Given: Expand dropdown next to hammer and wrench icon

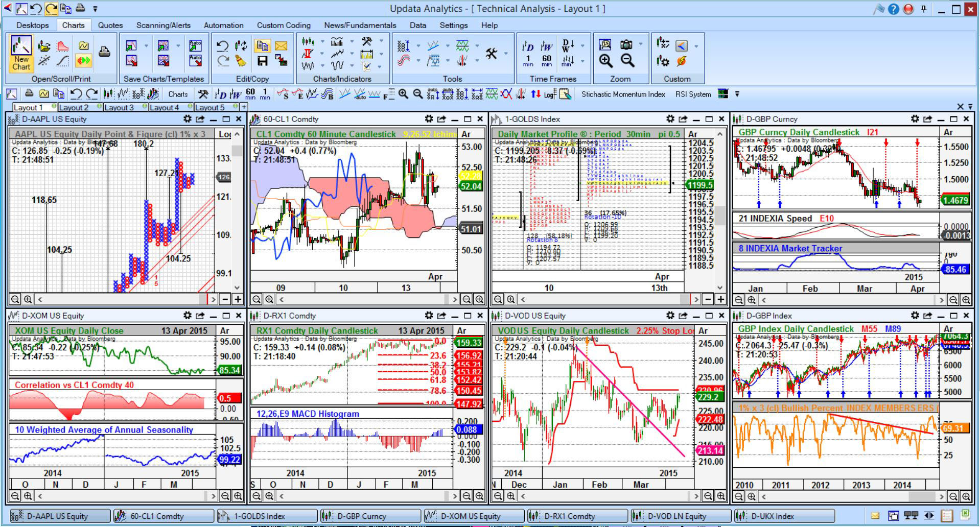Looking at the screenshot, I should pyautogui.click(x=381, y=41).
